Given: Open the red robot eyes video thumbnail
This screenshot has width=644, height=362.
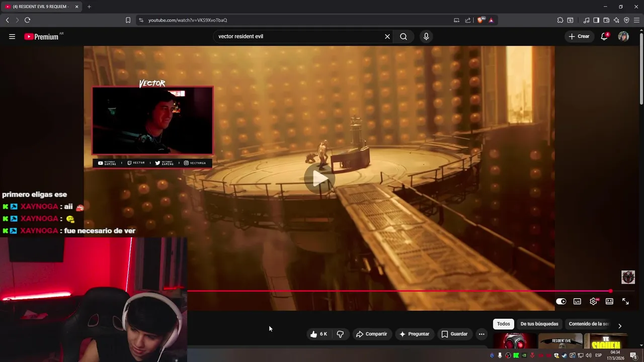Looking at the screenshot, I should tap(515, 341).
